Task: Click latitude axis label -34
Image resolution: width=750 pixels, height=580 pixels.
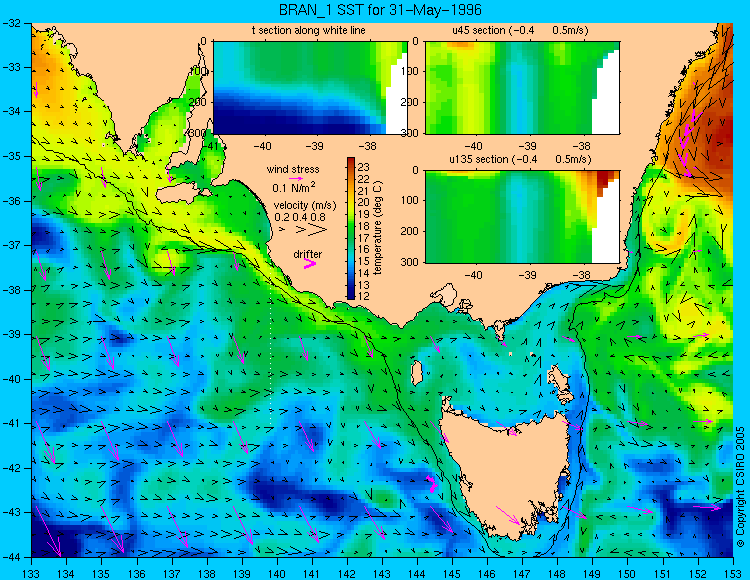Action: 11,112
